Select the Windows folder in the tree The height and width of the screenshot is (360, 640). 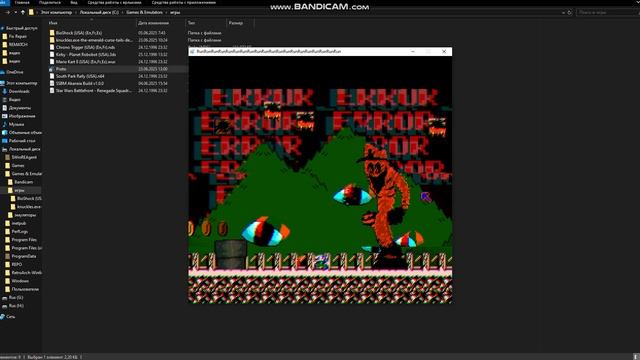(20, 281)
